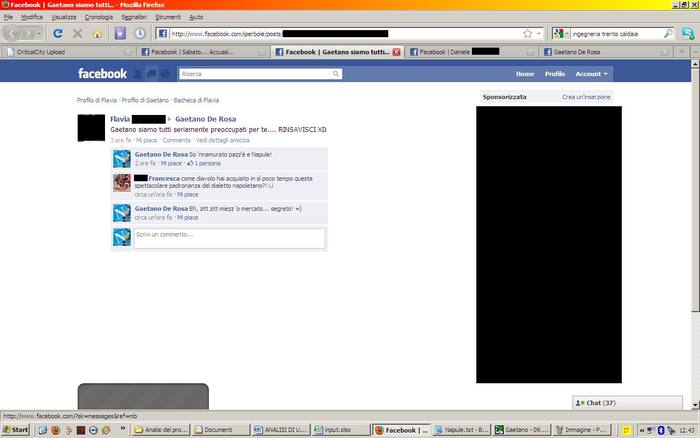
Task: Click the magnifier in Facebook search box
Action: click(x=336, y=74)
